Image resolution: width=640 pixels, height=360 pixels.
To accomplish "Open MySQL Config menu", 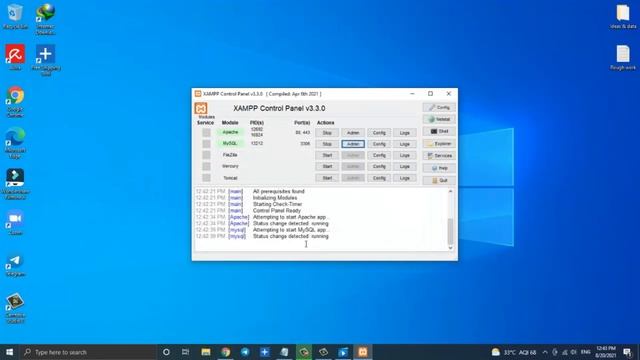I will coord(379,144).
